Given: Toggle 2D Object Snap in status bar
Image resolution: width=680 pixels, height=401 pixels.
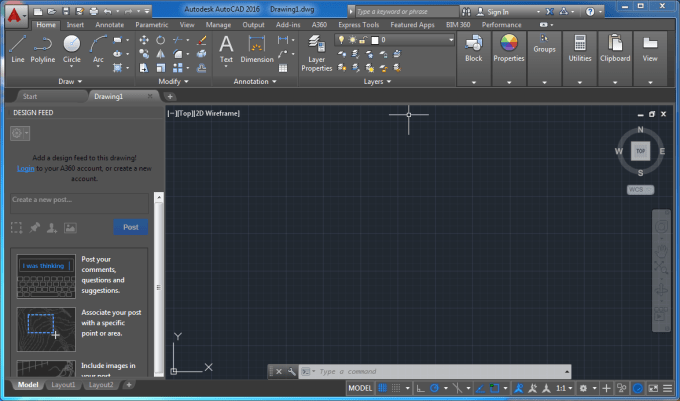Looking at the screenshot, I should (494, 388).
